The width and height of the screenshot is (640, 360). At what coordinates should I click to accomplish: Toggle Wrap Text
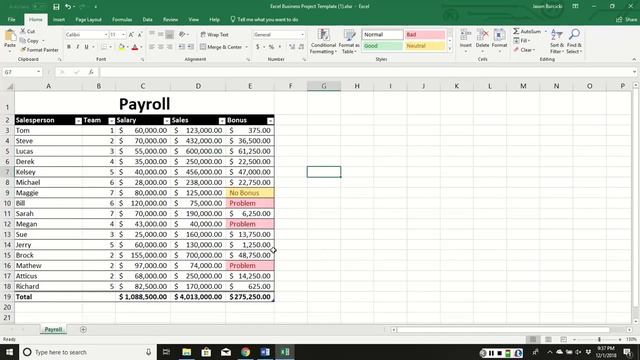pos(215,35)
